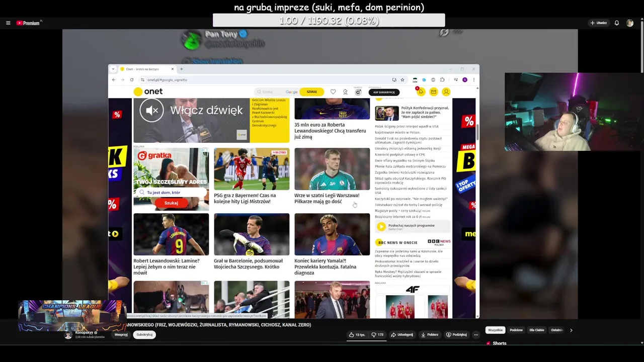Image resolution: width=644 pixels, height=362 pixels.
Task: Click 'Zagadka śmierci Kościuszki rozwiązana'
Action: [x=405, y=172]
